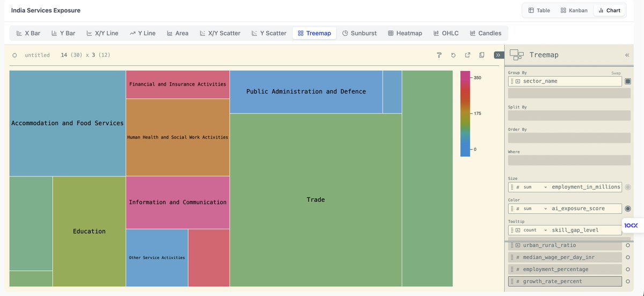Click the drag handle of median_wage_per_day_inr
Screen dimensions: 644x296
pyautogui.click(x=512, y=257)
